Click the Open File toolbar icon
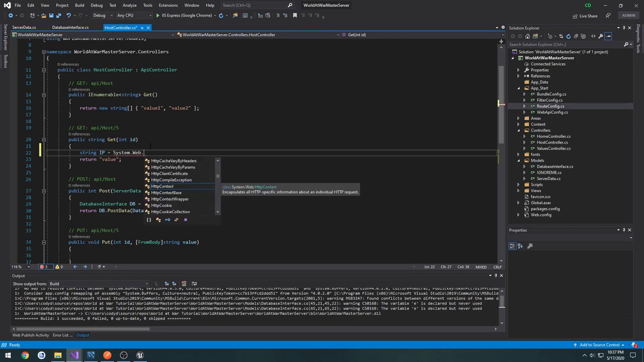Screen dimensions: 644x362 (43, 16)
